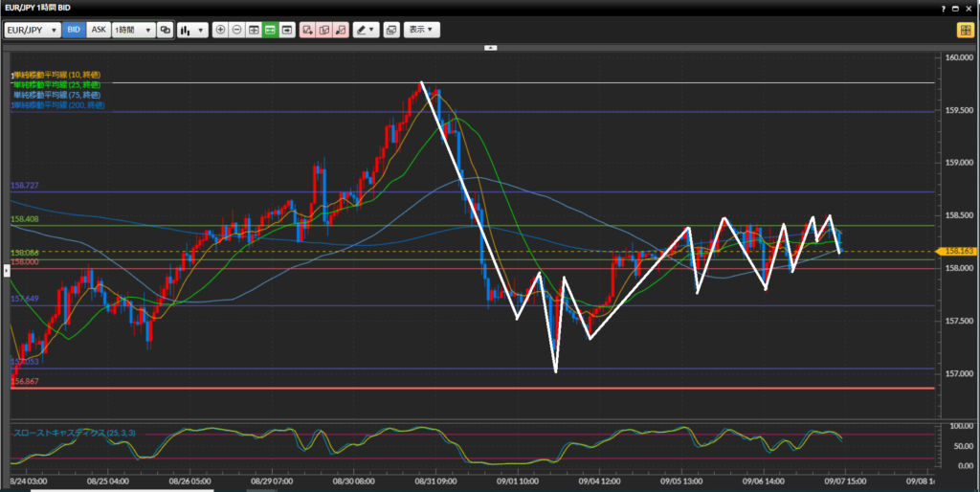Image resolution: width=980 pixels, height=492 pixels.
Task: Toggle the green highlighted chart layout button
Action: (270, 30)
